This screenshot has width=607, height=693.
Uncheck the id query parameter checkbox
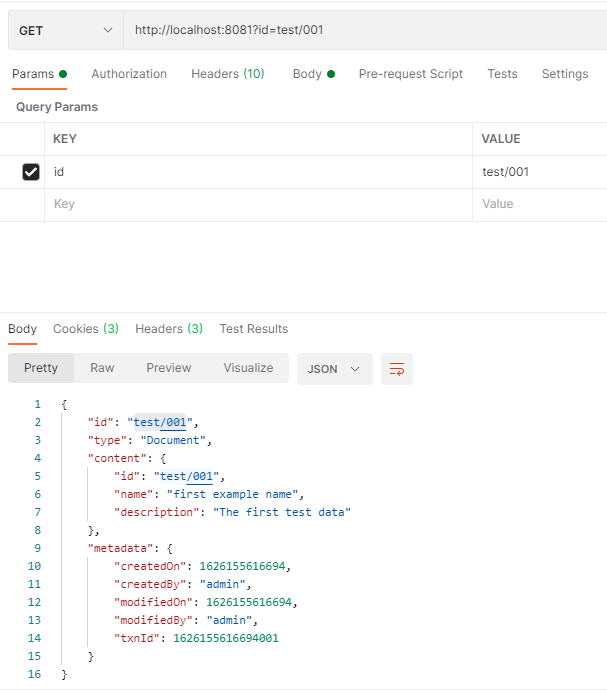pos(31,172)
